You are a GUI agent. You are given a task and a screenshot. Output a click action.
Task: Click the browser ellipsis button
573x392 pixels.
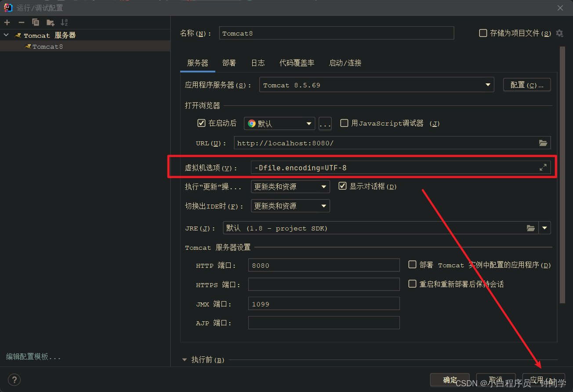pyautogui.click(x=325, y=124)
